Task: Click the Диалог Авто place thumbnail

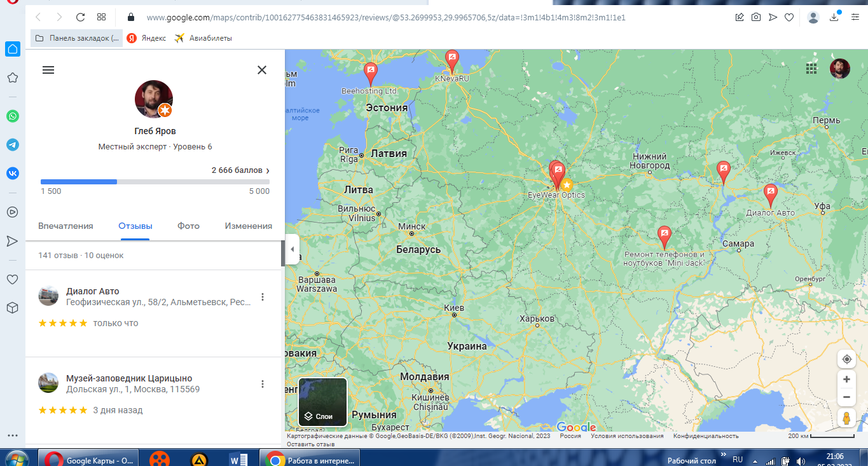Action: pyautogui.click(x=48, y=296)
